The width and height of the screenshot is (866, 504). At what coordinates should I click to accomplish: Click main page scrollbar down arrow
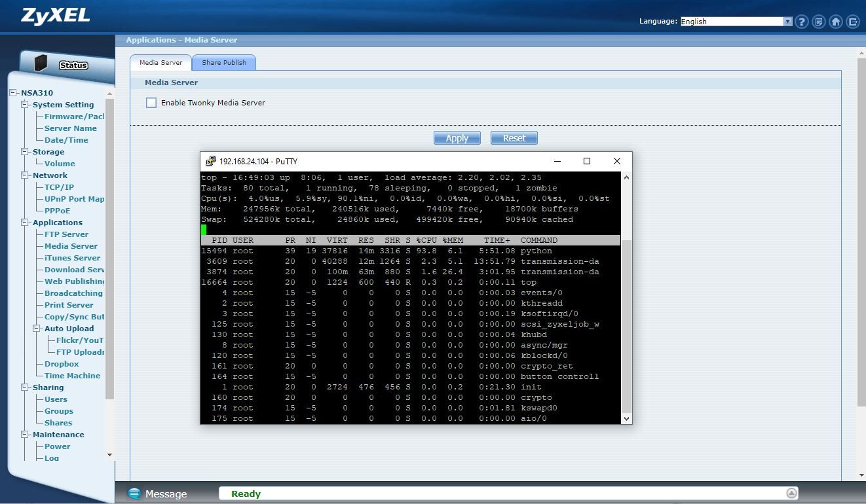click(861, 475)
